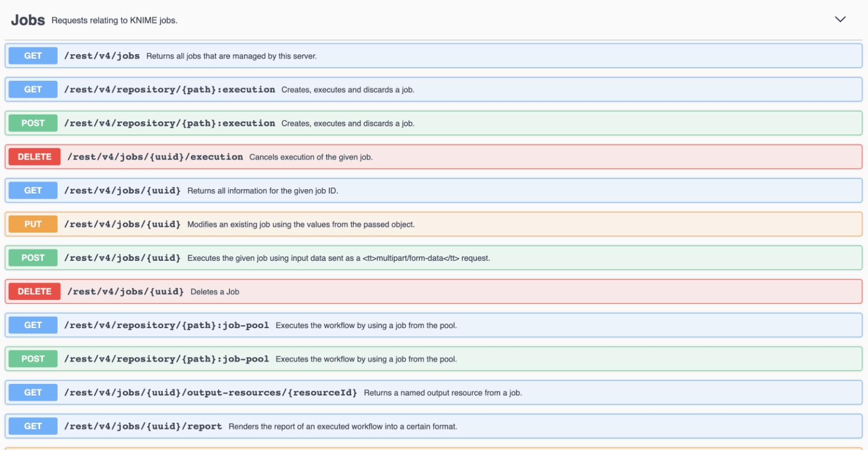Screen dimensions: 868x450
Task: Click the Jobs section heading
Action: 28,20
